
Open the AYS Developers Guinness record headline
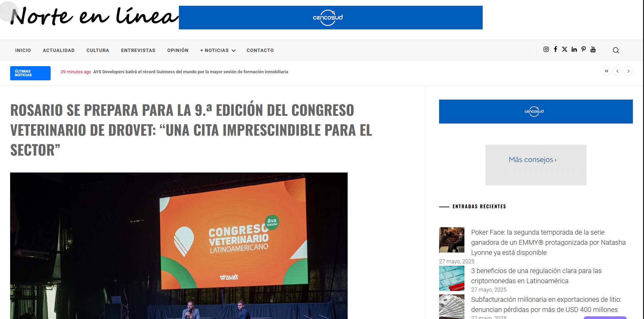(x=190, y=72)
